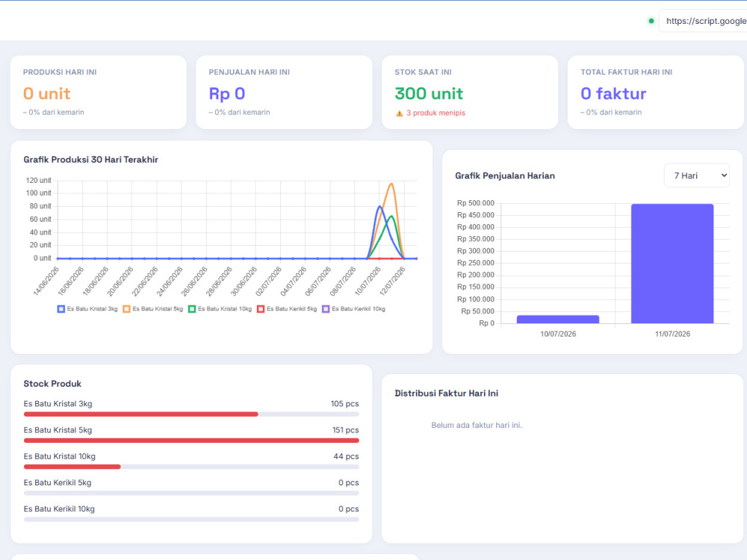Click the STOK SAAT INI label
The width and height of the screenshot is (747, 560).
tap(423, 72)
